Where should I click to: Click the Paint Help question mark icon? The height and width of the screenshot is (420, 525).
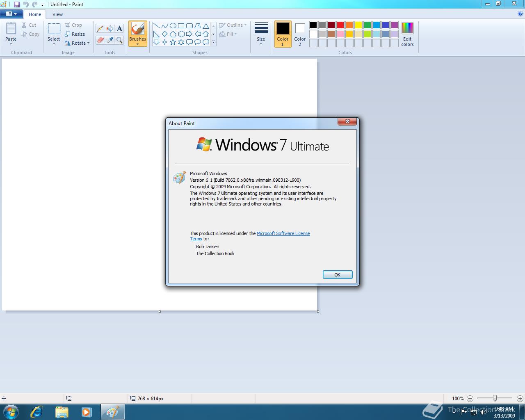520,14
